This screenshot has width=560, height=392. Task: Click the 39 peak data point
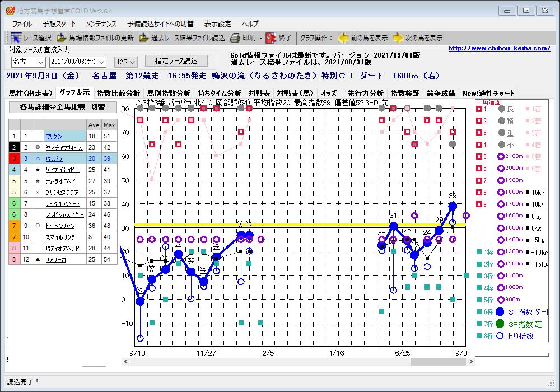[452, 206]
